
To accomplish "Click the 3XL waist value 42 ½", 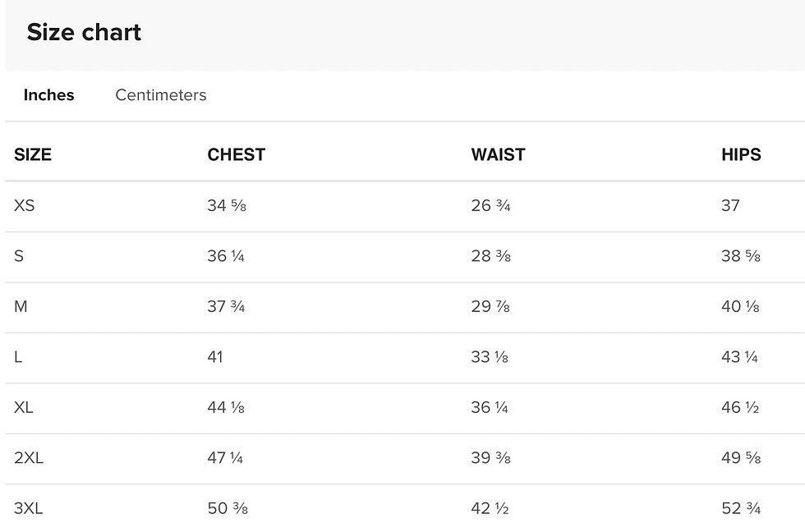I will point(490,509).
